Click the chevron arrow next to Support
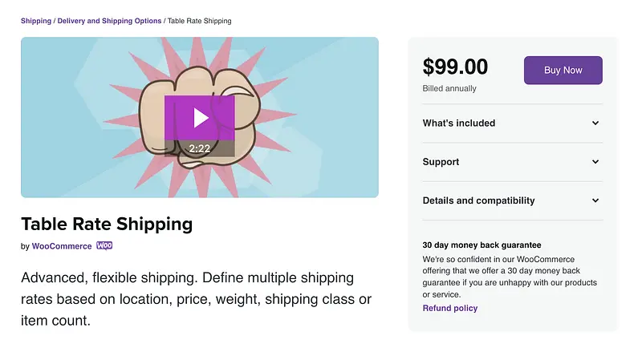Screen dimensions: 642x364 595,162
